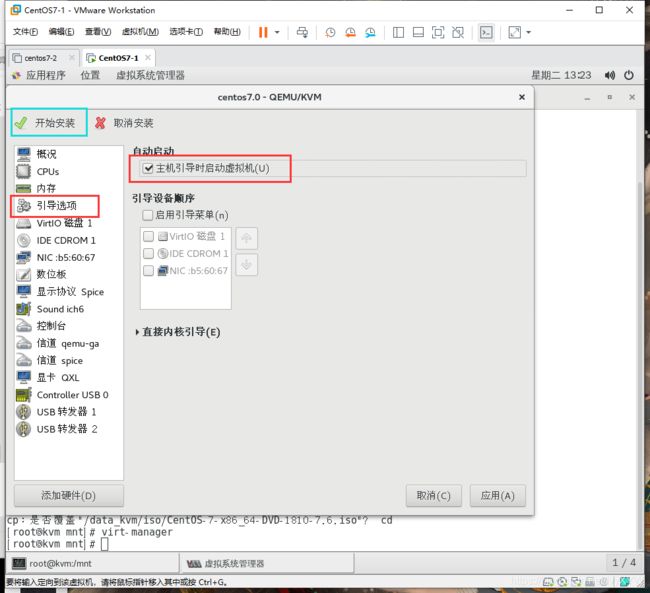Image resolution: width=650 pixels, height=593 pixels.
Task: Click the revert snapshot icon
Action: click(x=350, y=32)
